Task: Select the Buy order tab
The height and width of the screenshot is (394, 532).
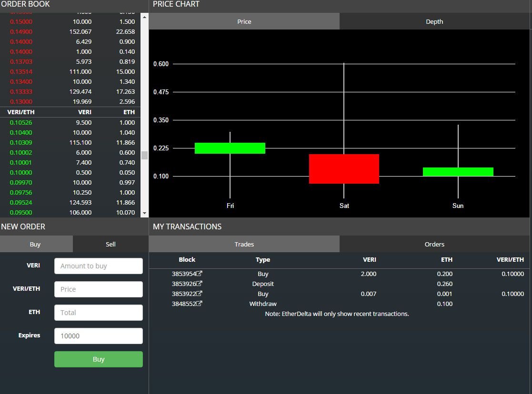Action: (x=36, y=244)
